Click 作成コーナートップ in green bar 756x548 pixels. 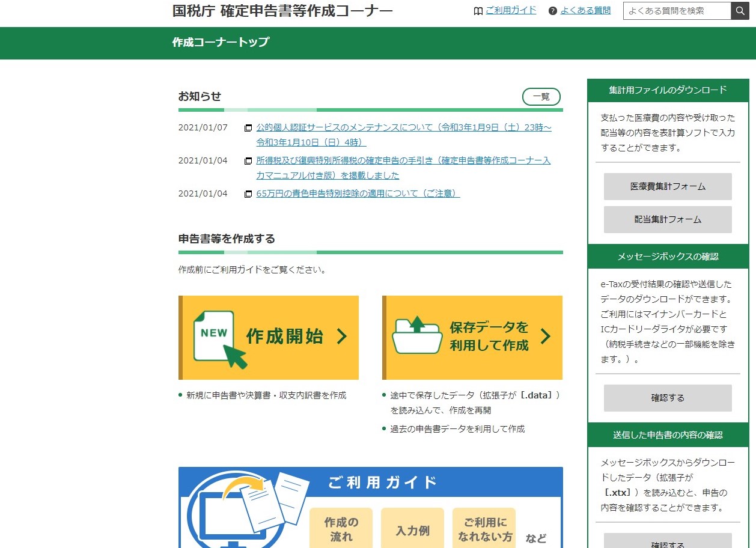click(221, 42)
